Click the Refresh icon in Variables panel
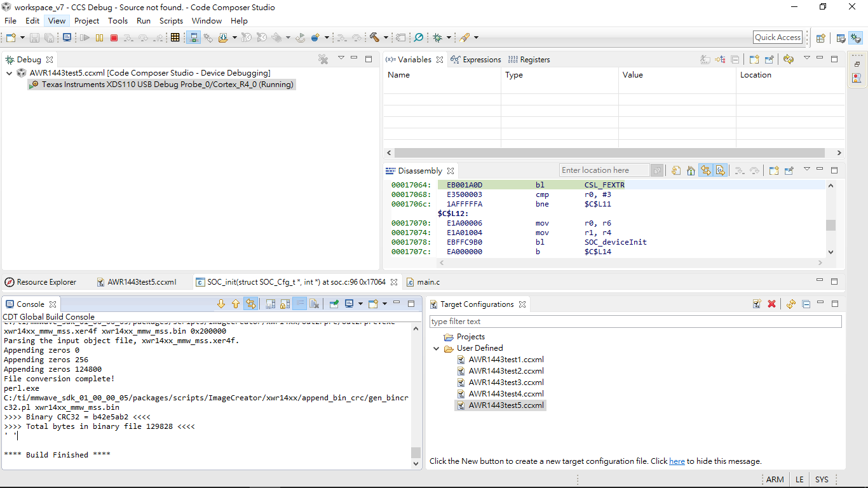This screenshot has width=868, height=488. (x=789, y=60)
